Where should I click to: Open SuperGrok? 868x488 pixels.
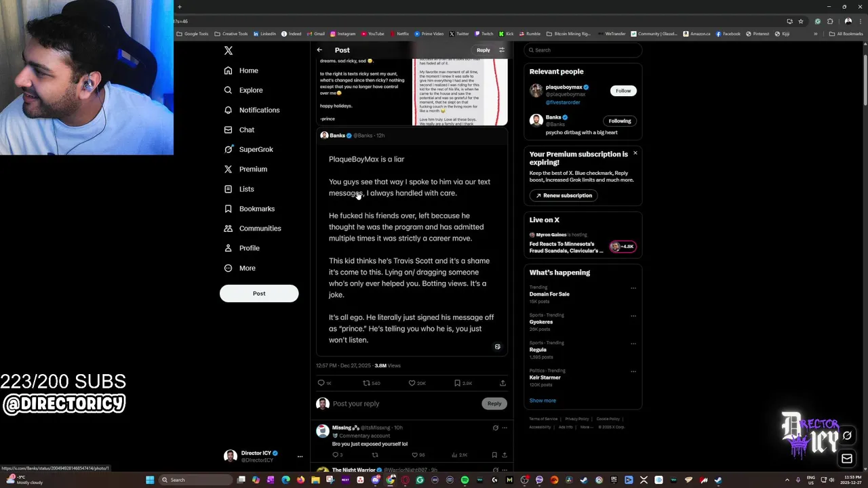pyautogui.click(x=248, y=149)
